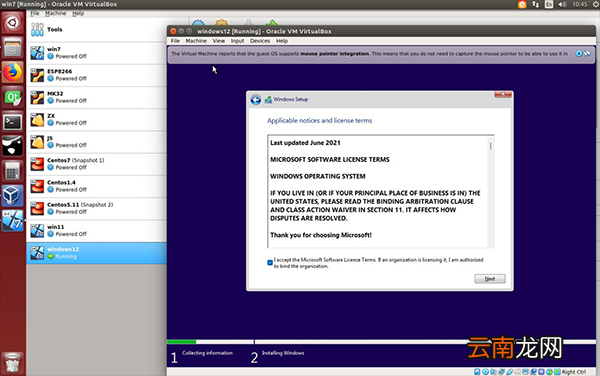Open Help menu in VirtualBox Manager
This screenshot has width=600, height=376.
(78, 13)
